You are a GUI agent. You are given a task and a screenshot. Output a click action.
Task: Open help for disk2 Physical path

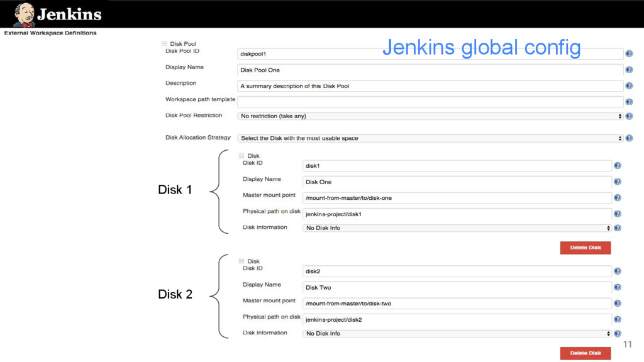[x=618, y=319]
